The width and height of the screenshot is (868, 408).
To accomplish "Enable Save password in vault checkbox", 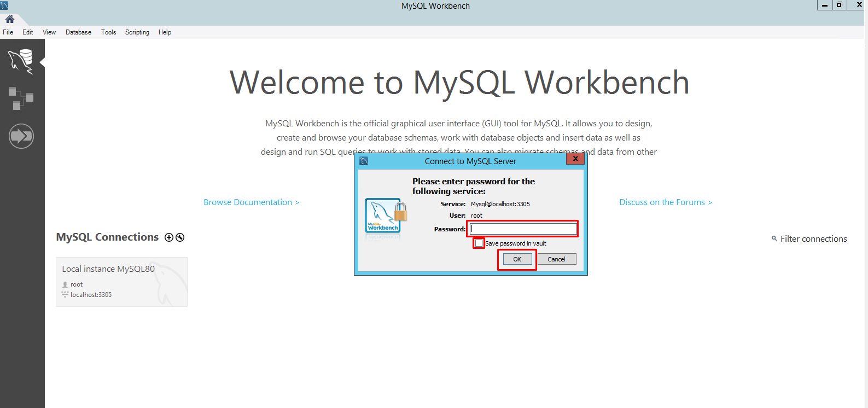I will tap(479, 243).
